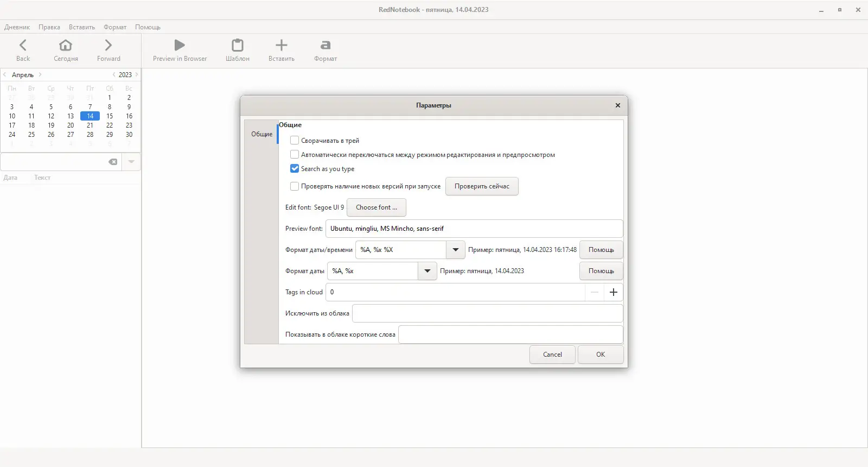Decrease Tags in cloud value

(x=595, y=292)
